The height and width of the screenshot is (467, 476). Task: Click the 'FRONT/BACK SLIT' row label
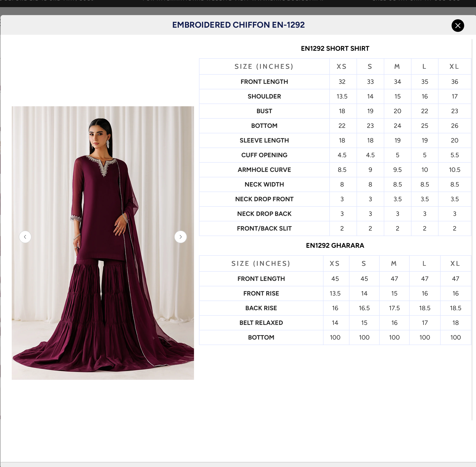pos(264,229)
